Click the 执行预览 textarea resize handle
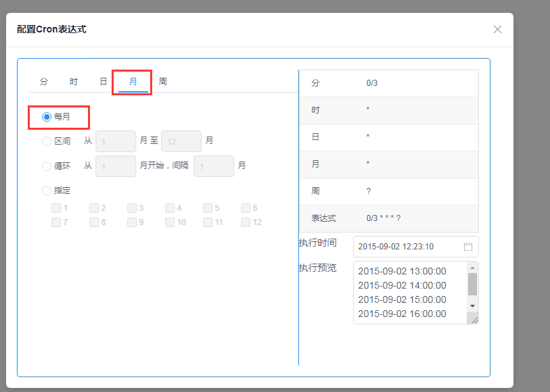Screen dimensions: 550x392 (x=474, y=320)
